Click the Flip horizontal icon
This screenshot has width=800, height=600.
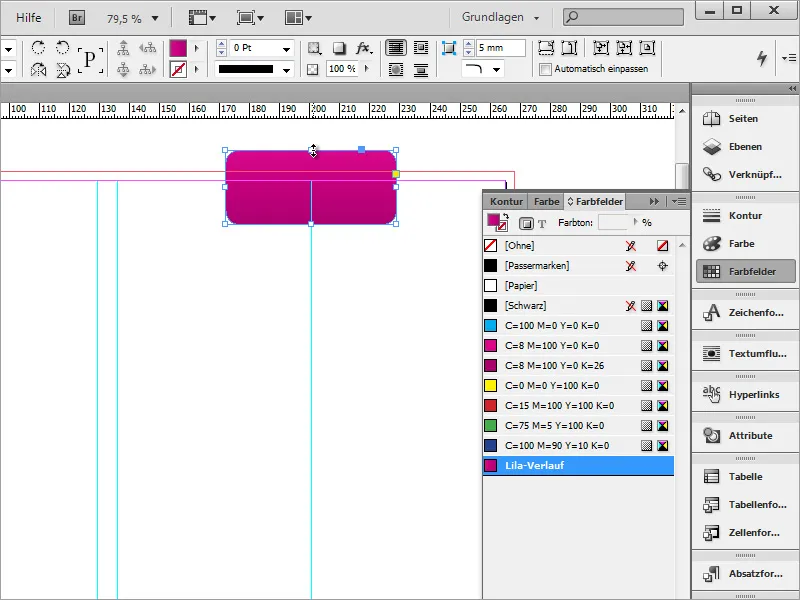point(38,69)
